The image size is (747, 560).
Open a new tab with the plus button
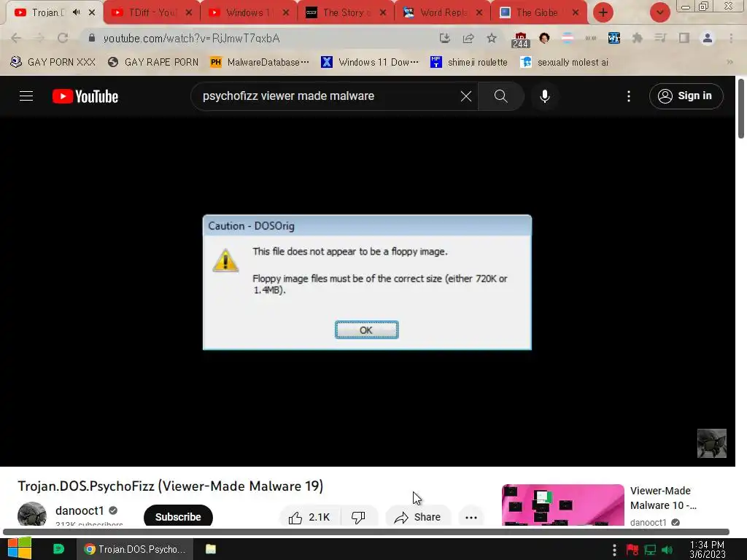point(603,12)
